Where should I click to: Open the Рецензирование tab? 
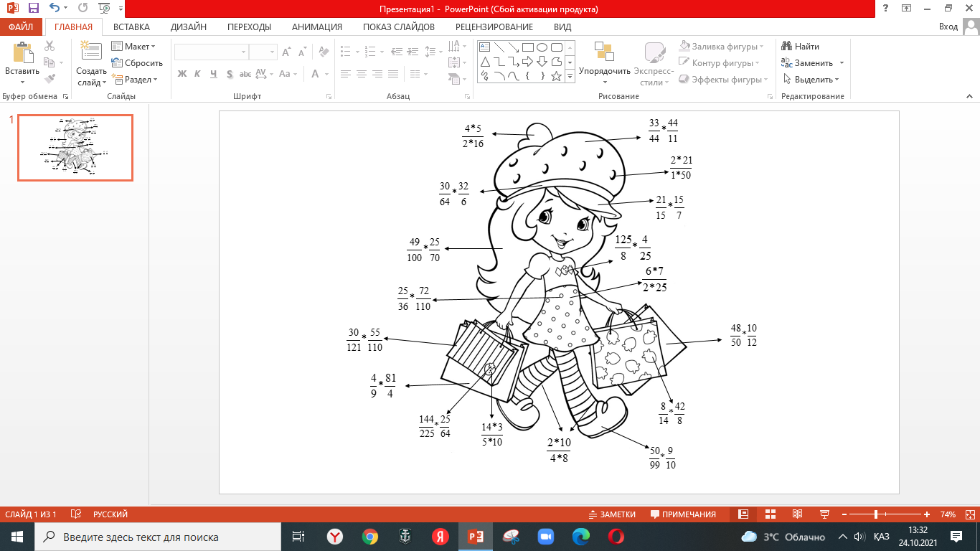click(x=494, y=27)
